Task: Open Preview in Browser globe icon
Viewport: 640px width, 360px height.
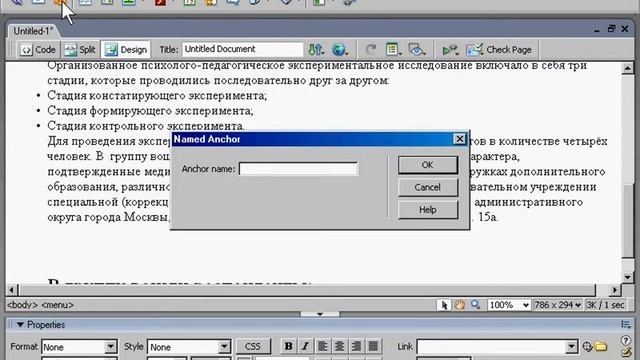Action: pyautogui.click(x=340, y=50)
